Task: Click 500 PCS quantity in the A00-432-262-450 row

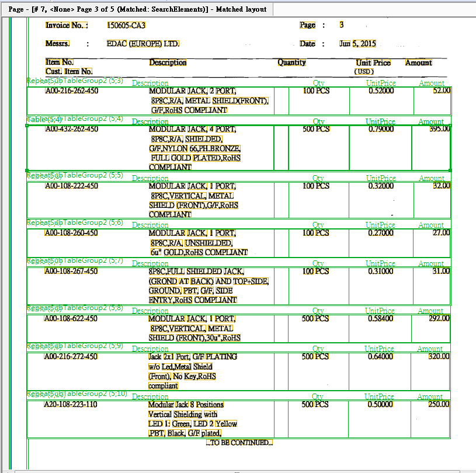Action: pos(316,129)
